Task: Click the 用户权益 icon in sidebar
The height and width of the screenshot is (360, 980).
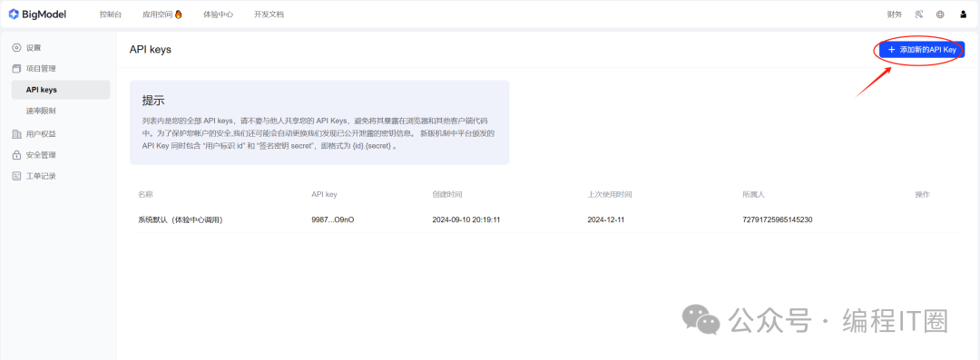Action: point(17,133)
